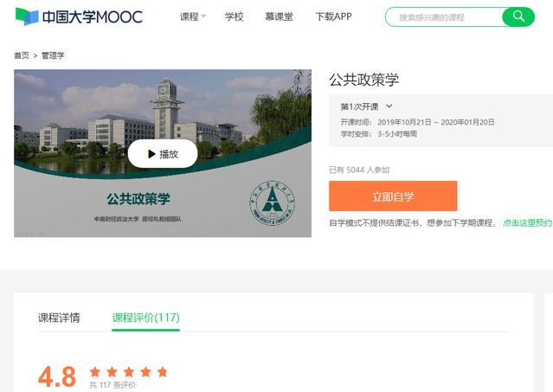Play the course intro video with 播放

point(162,154)
